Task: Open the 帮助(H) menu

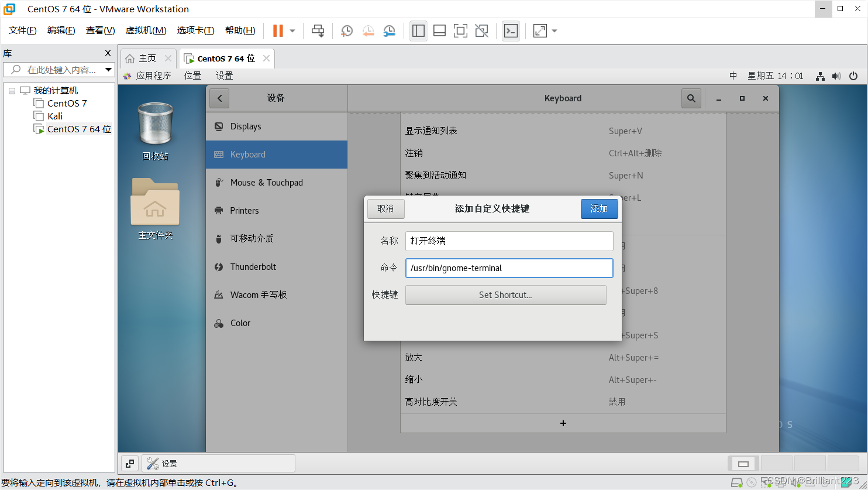Action: [240, 30]
